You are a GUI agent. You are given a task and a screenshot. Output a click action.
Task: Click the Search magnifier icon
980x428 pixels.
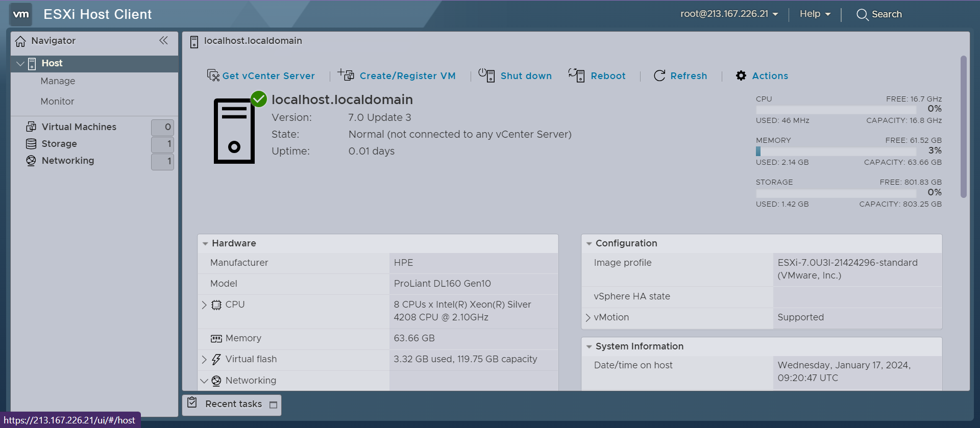pos(862,15)
